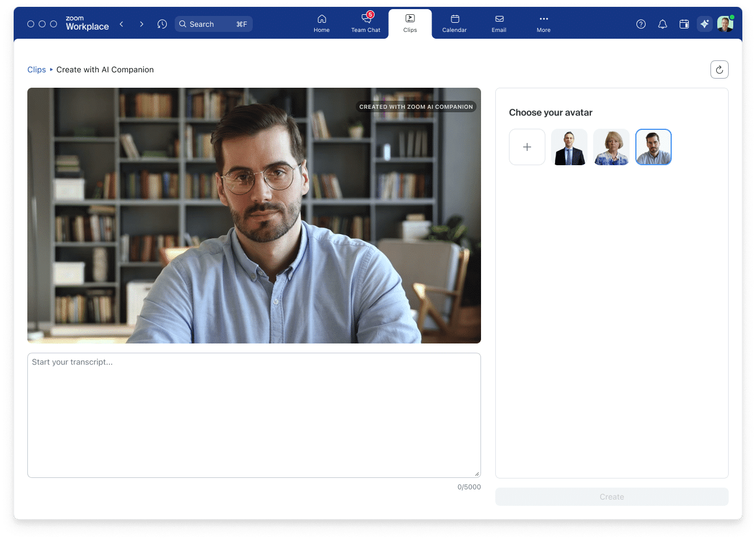
Task: Open the More navigation dropdown
Action: [543, 23]
